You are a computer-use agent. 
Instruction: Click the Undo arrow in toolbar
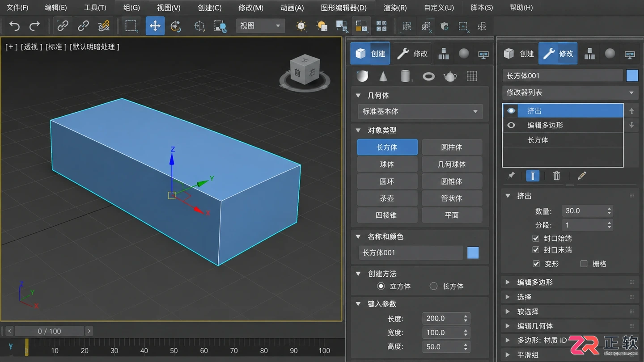coord(14,26)
